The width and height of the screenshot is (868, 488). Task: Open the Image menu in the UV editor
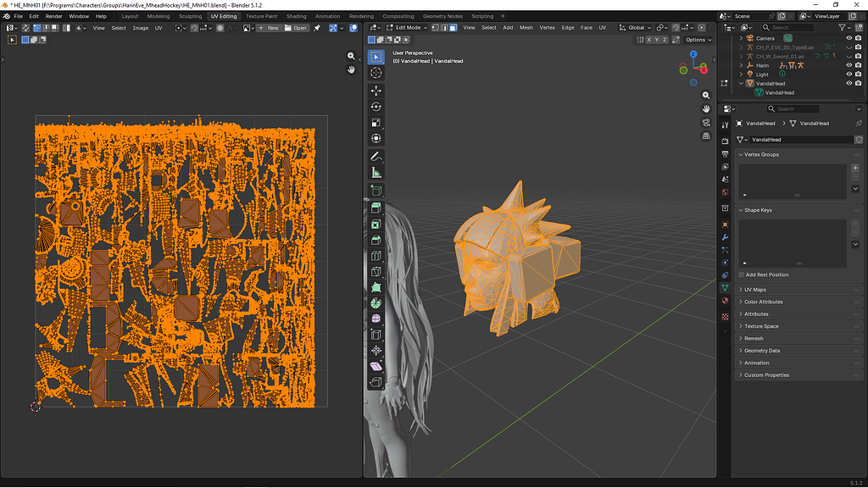tap(140, 28)
